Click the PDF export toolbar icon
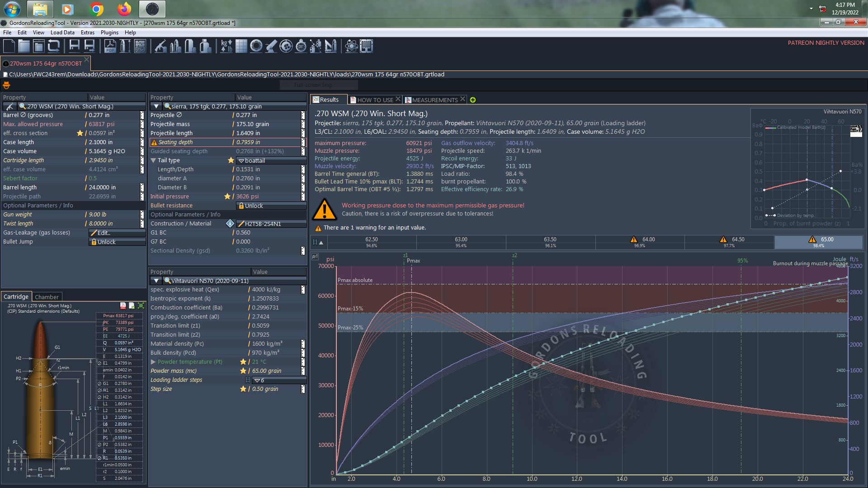 click(110, 46)
